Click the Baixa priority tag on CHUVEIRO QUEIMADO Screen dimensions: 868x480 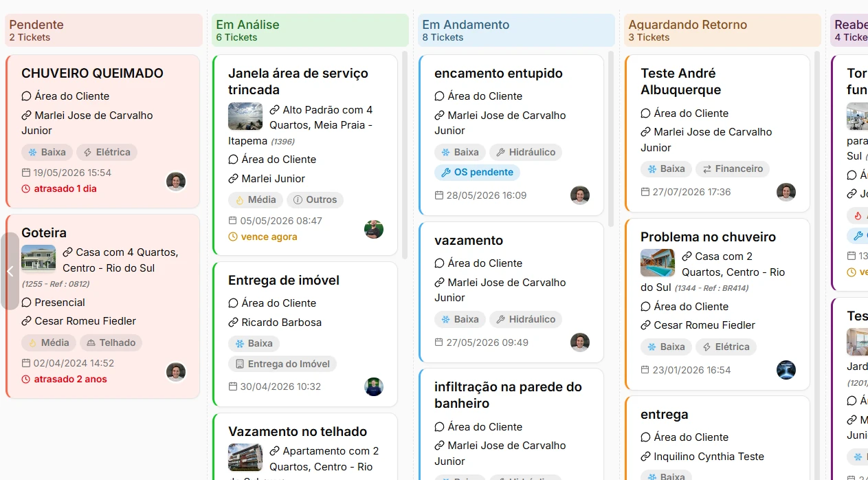click(x=47, y=152)
